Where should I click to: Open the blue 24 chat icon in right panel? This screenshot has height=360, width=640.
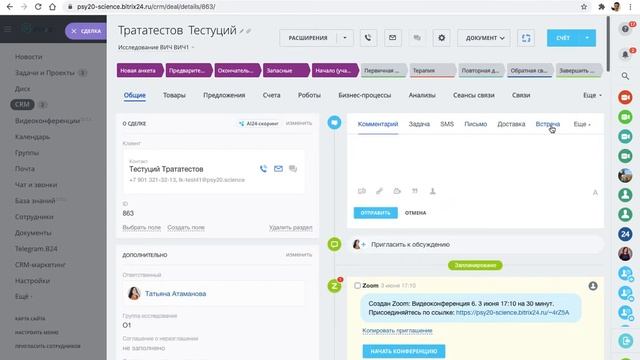(625, 234)
